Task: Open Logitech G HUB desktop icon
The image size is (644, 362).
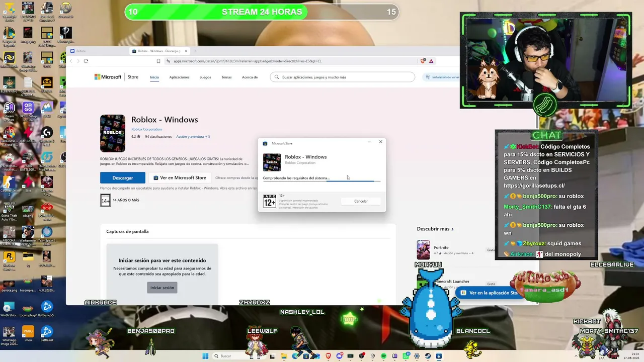Action: point(47,135)
